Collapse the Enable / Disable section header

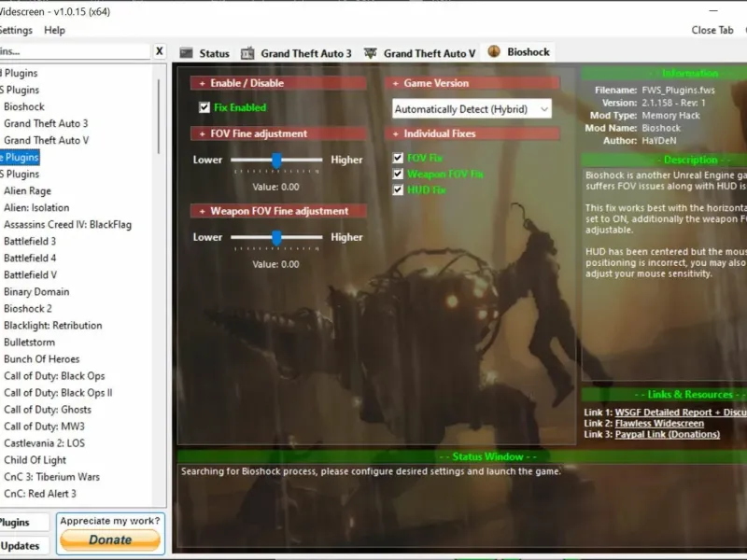[x=278, y=83]
